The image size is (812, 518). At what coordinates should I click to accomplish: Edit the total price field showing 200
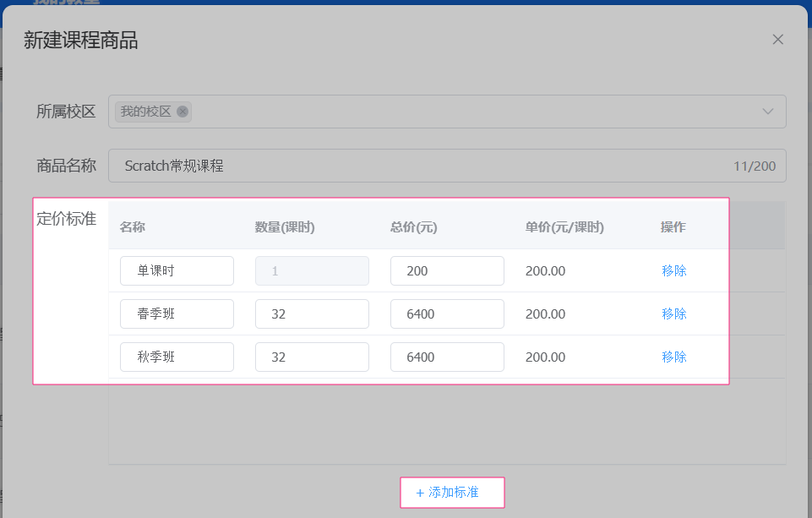(x=447, y=271)
